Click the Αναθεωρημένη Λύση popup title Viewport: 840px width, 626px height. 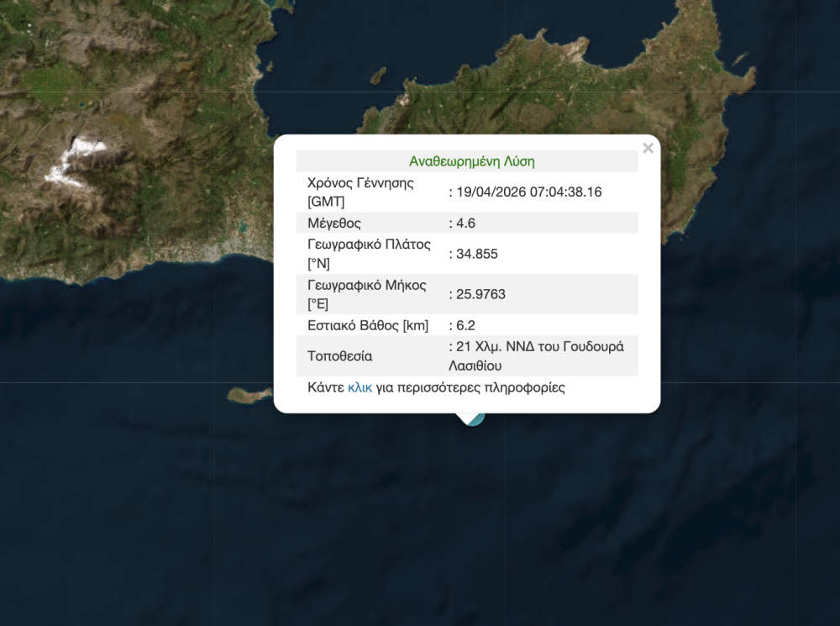[x=473, y=160]
